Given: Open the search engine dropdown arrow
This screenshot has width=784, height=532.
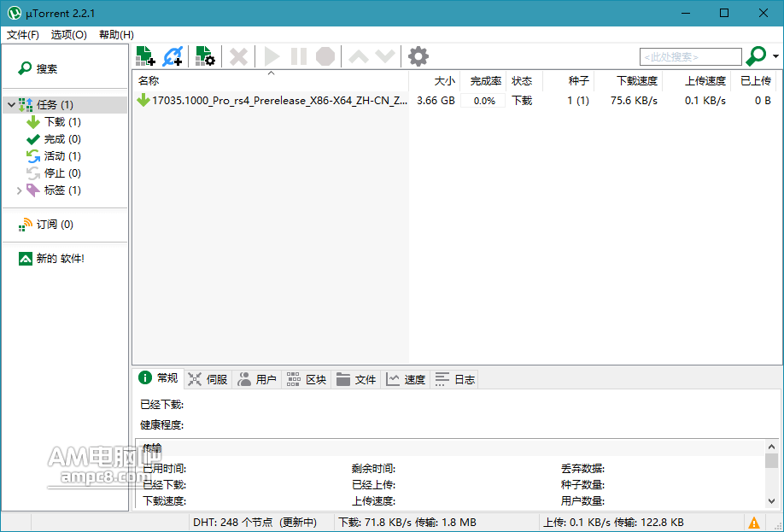Looking at the screenshot, I should click(775, 56).
